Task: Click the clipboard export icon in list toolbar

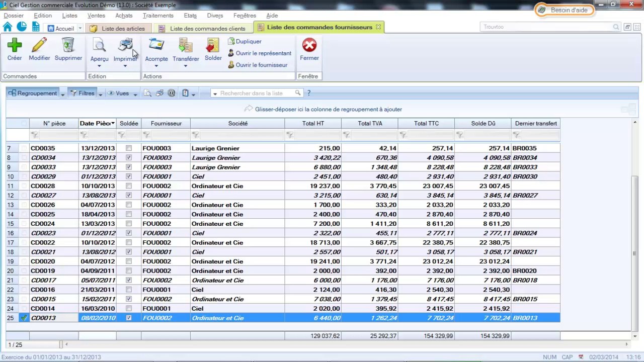Action: point(185,93)
